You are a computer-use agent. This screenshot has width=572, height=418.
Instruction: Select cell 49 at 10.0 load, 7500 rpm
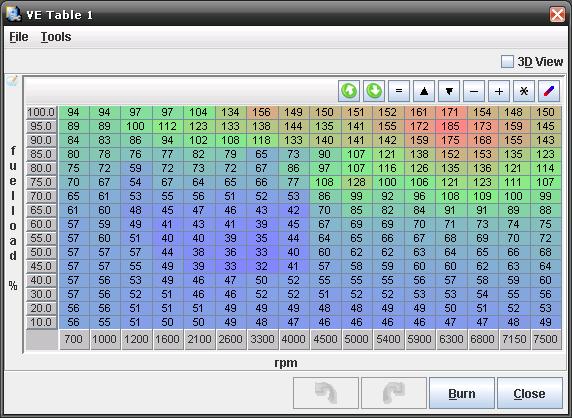pyautogui.click(x=545, y=322)
